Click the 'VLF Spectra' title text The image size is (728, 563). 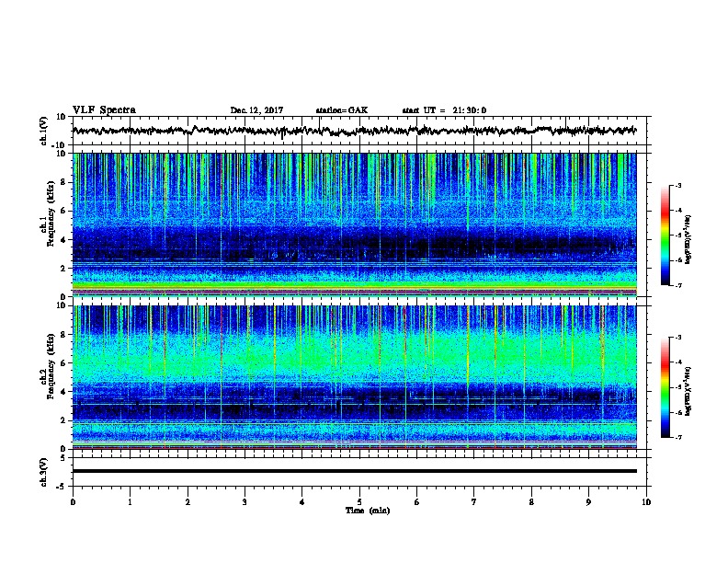104,110
